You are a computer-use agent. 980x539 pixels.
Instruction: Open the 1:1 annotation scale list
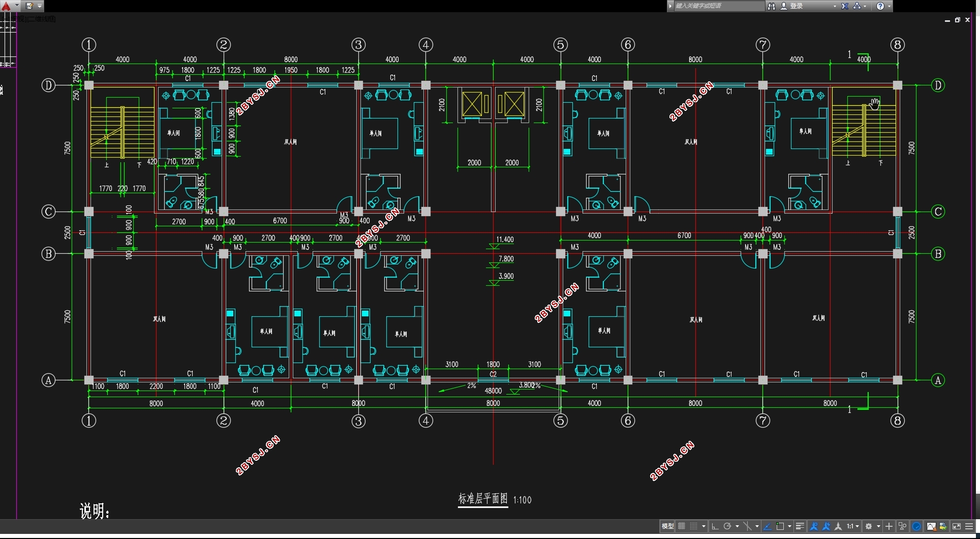click(852, 526)
